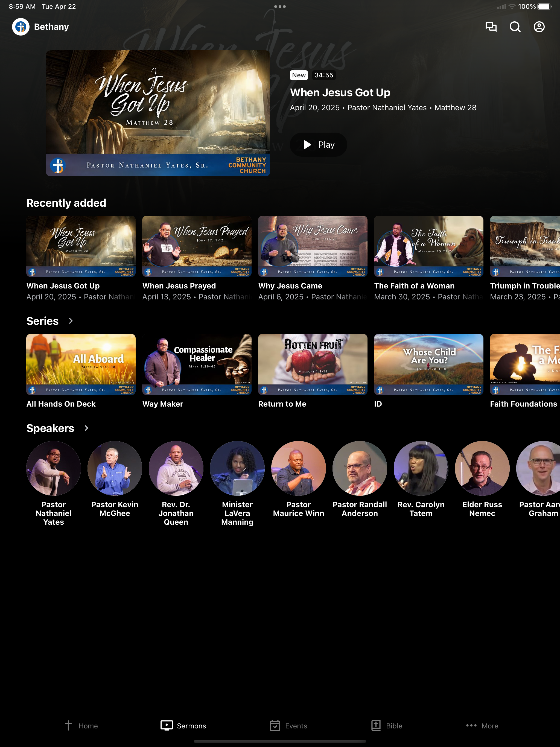The image size is (560, 747).
Task: Switch to the Sermons tab label
Action: coord(191,726)
